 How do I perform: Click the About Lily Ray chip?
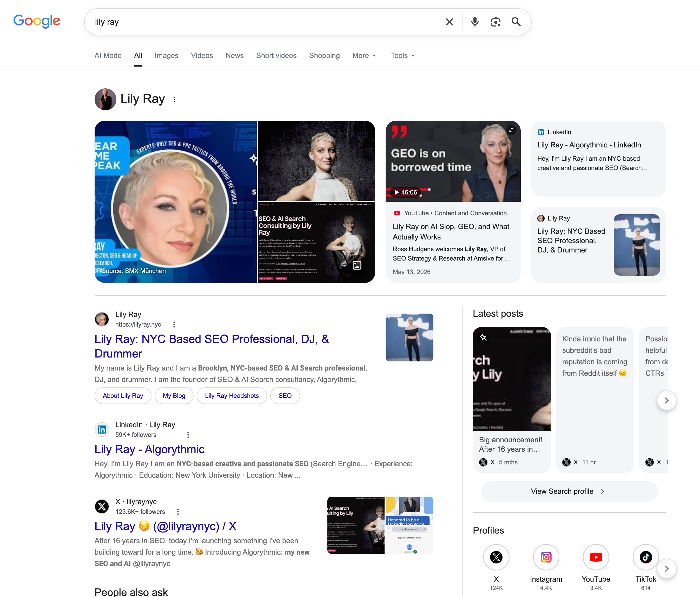coord(123,395)
